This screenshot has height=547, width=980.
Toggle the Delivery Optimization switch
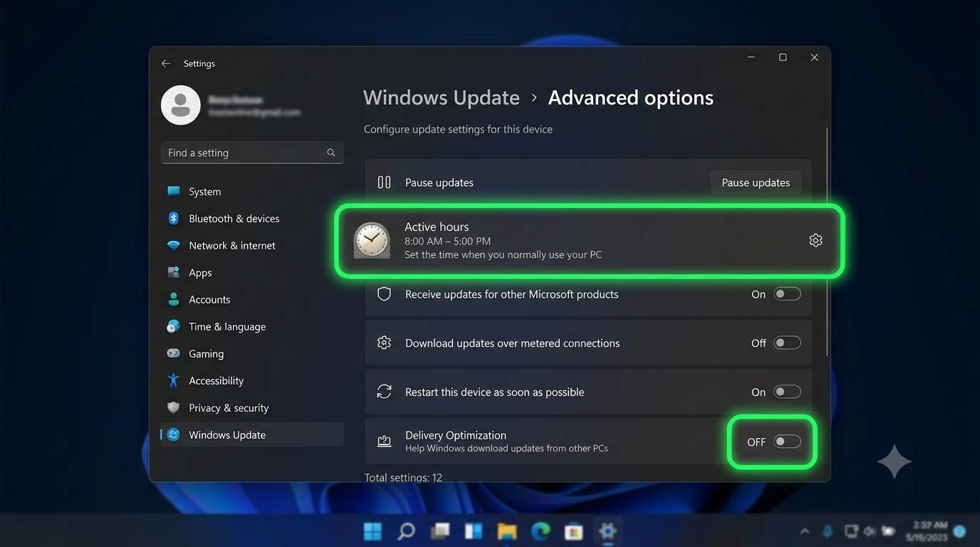click(787, 442)
